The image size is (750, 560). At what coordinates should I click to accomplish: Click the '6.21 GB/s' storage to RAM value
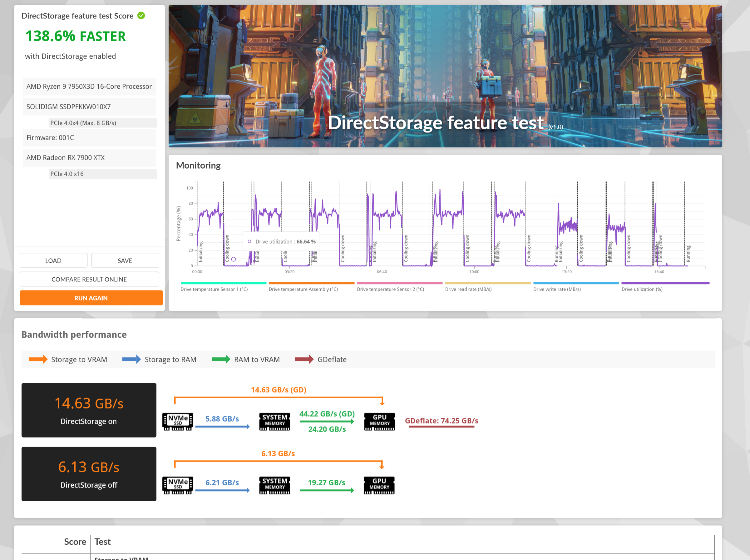click(x=222, y=482)
